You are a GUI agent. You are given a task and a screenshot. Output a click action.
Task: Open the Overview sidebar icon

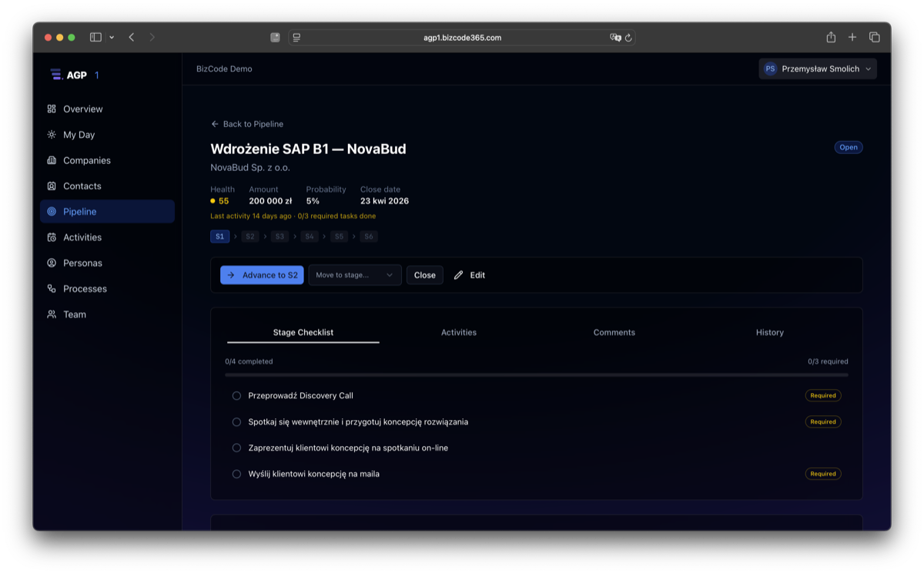52,109
